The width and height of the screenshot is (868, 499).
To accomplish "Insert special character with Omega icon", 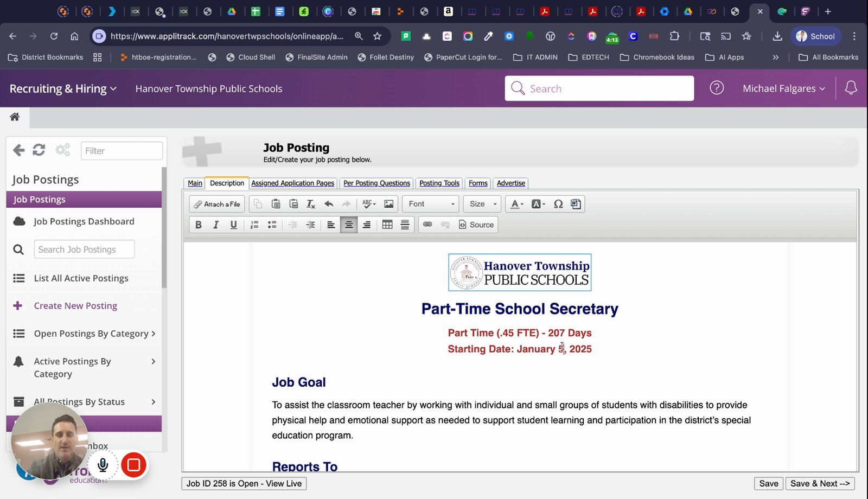I will pyautogui.click(x=558, y=204).
